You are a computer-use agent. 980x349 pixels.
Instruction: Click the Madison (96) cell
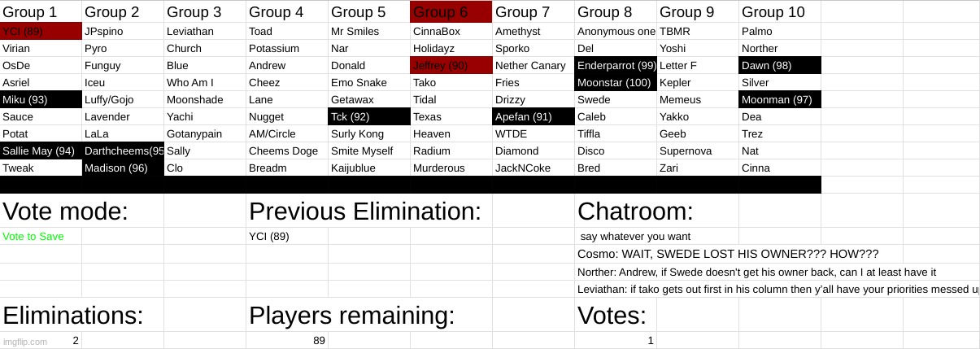[x=123, y=168]
